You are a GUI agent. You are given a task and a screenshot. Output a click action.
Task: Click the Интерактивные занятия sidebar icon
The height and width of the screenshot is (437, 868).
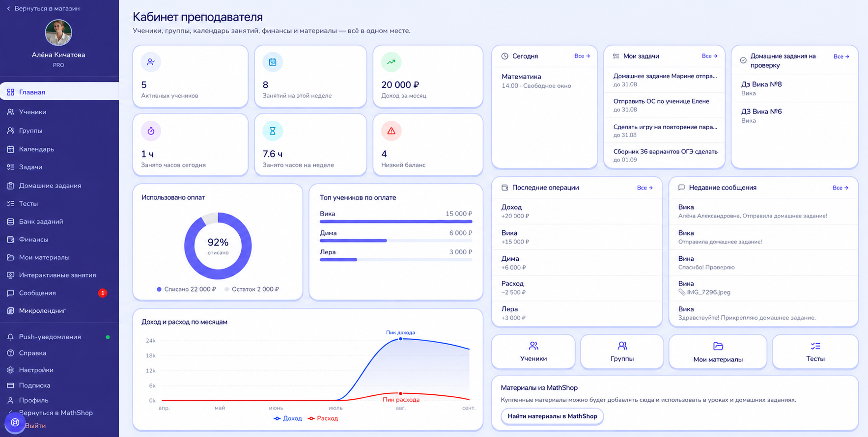10,275
